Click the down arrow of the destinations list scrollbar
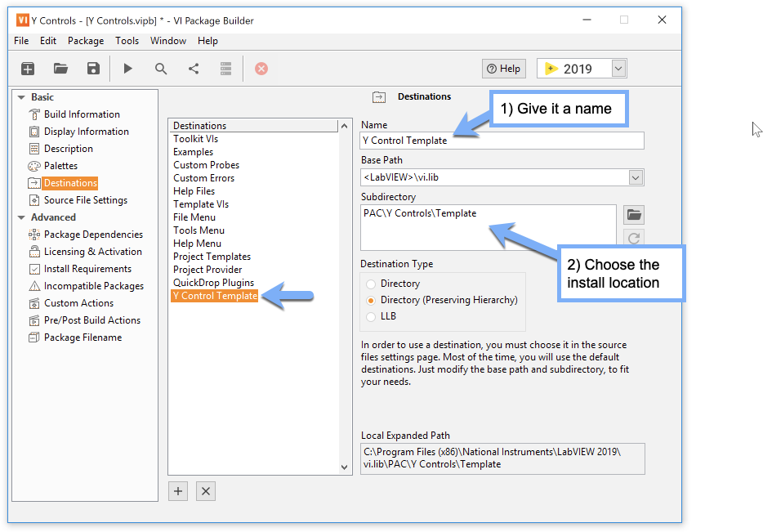This screenshot has width=763, height=532. 345,467
